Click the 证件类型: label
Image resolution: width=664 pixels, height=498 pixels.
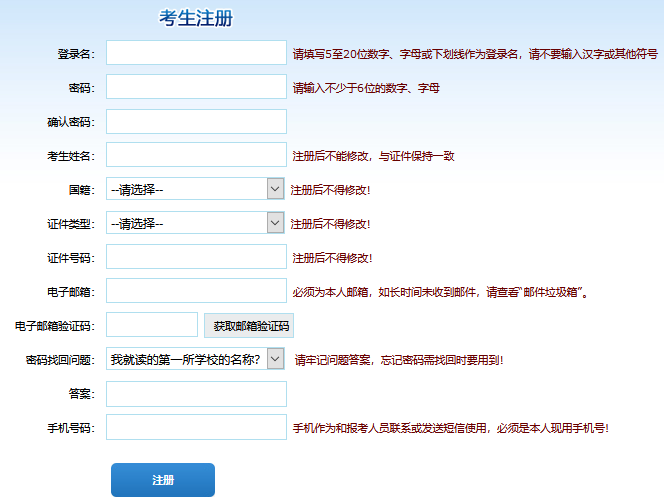click(71, 224)
